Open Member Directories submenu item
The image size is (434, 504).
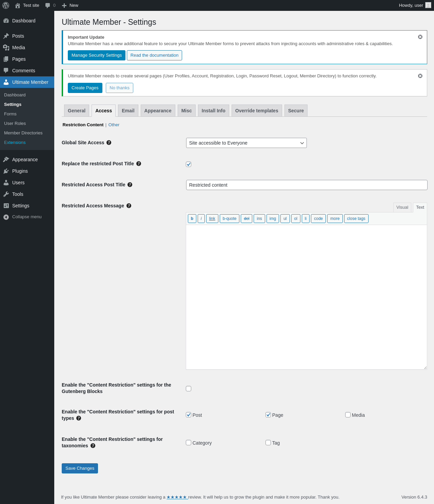coord(27,133)
